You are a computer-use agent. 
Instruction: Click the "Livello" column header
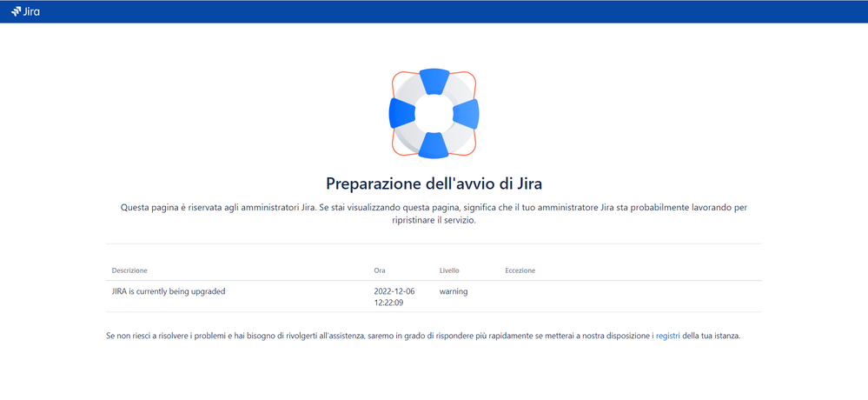(x=449, y=270)
